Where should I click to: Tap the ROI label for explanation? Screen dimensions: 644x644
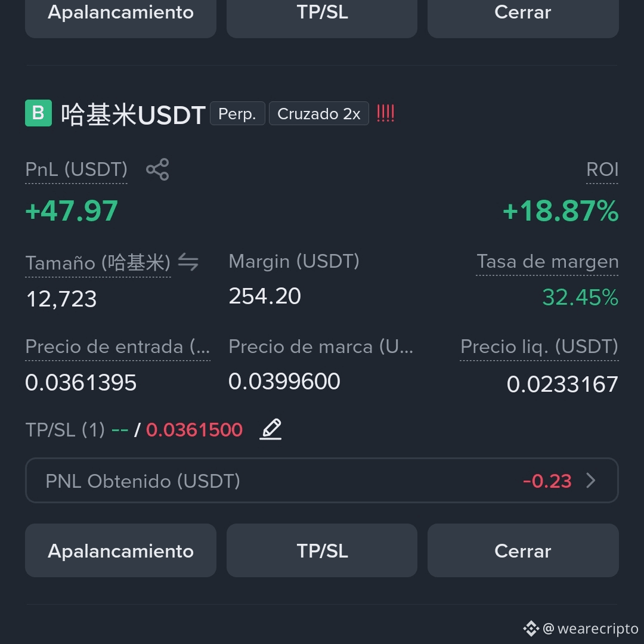click(x=602, y=169)
